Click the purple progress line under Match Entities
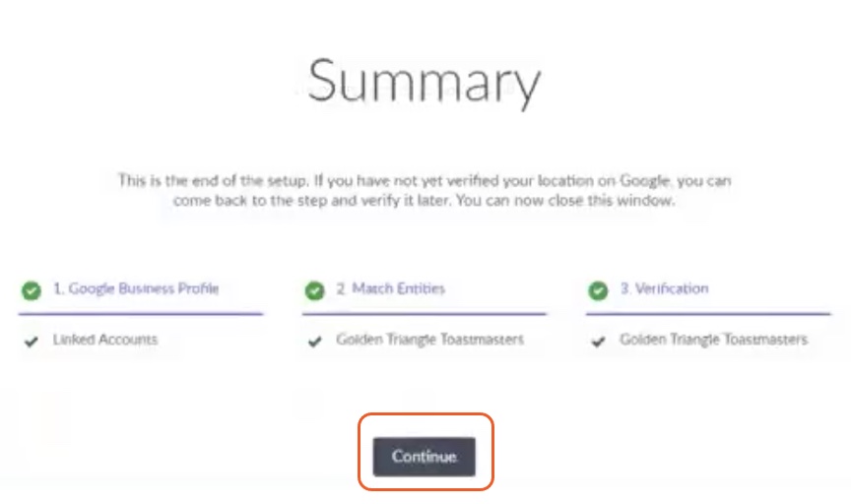851x504 pixels. click(425, 314)
